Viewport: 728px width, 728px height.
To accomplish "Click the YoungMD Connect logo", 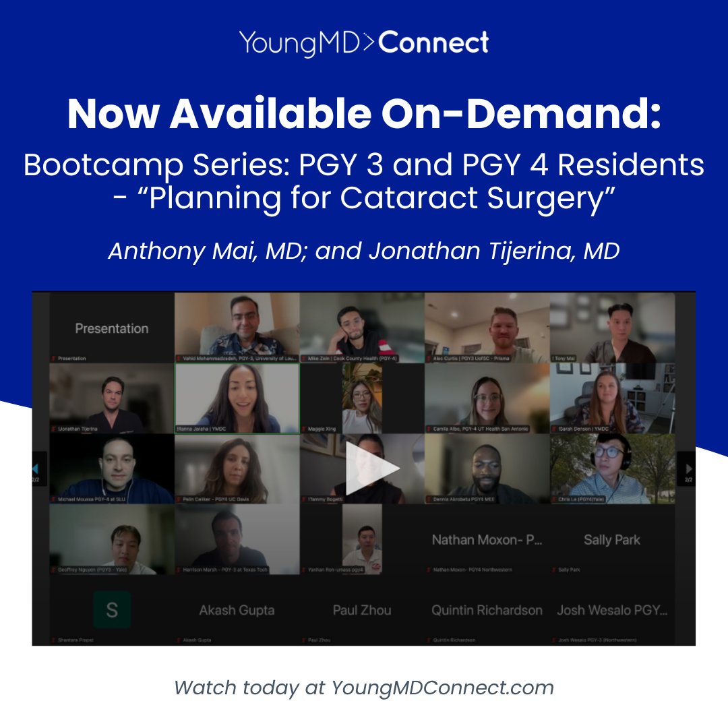I will 363,43.
